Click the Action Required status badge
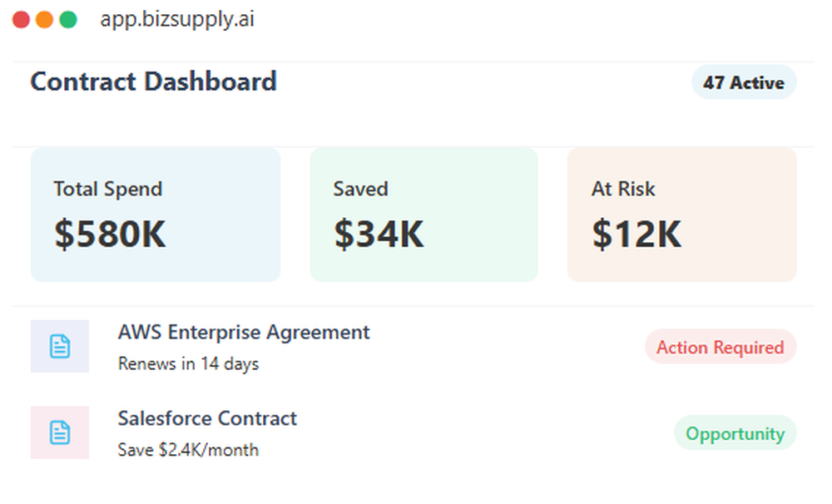The height and width of the screenshot is (504, 832). point(721,347)
